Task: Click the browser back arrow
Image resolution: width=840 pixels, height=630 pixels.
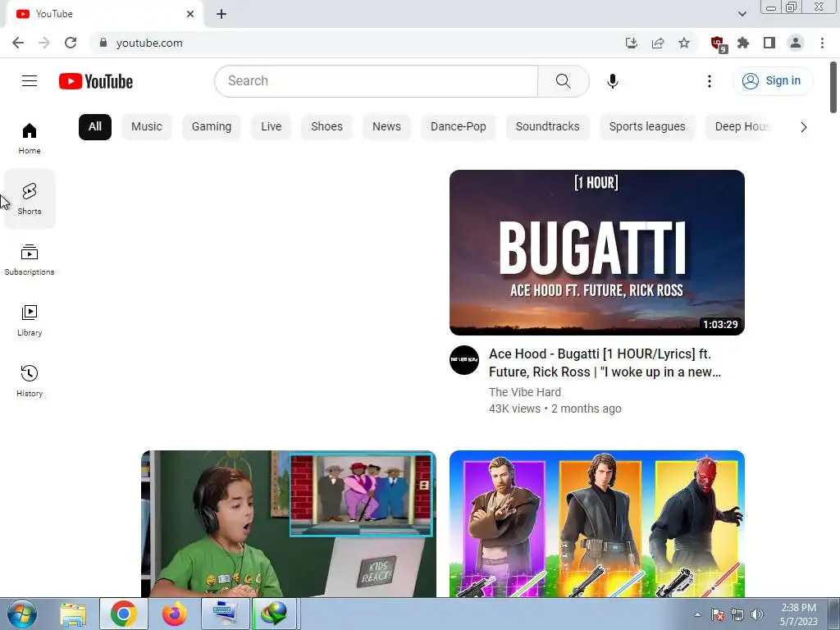Action: pyautogui.click(x=18, y=43)
